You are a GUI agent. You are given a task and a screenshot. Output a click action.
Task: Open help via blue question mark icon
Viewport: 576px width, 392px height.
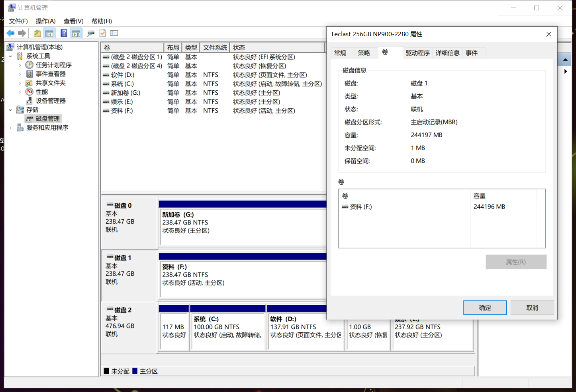64,33
